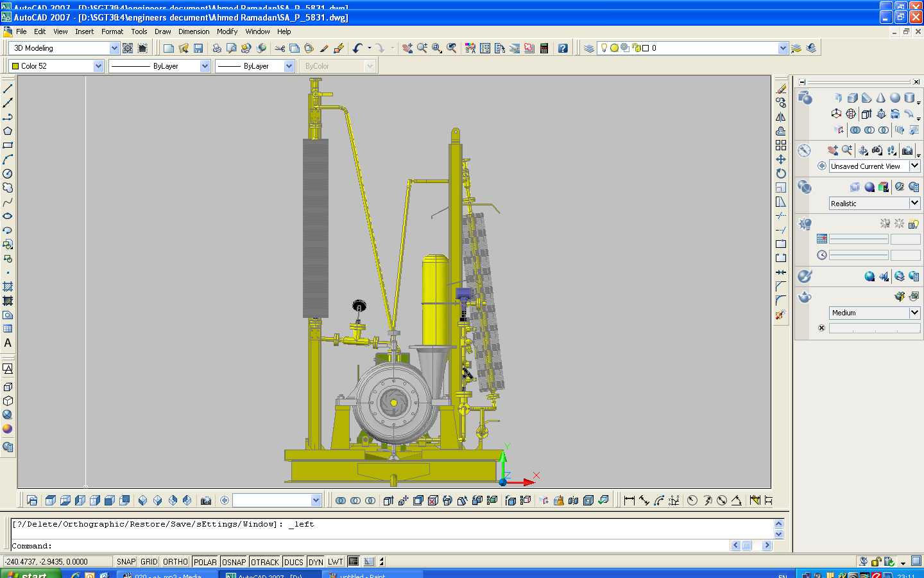The width and height of the screenshot is (924, 578).
Task: Switch to the untitled - Paint taskbar button
Action: pos(372,574)
